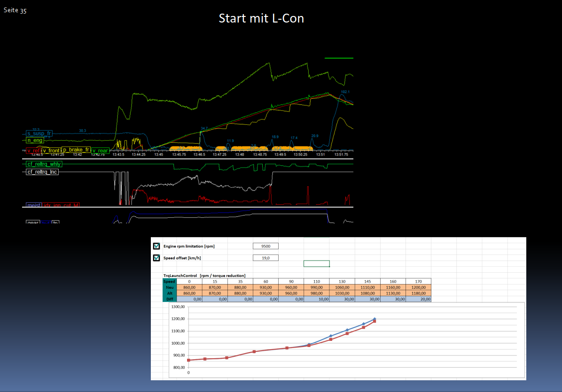562x392 pixels.
Task: Toggle the Speed offset checkbox
Action: [x=156, y=258]
